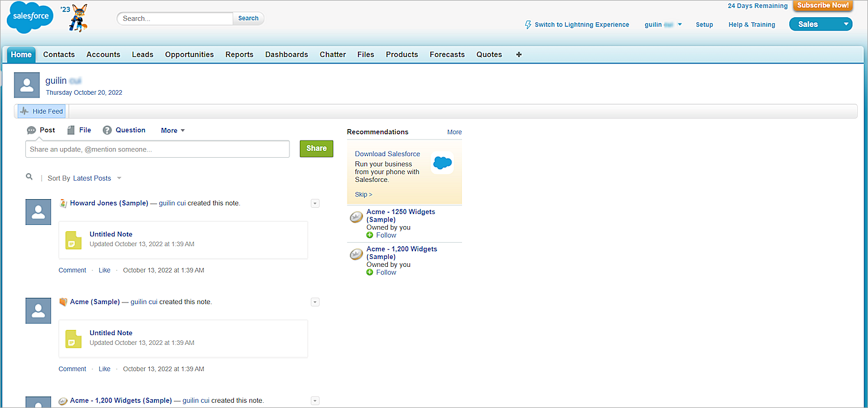The image size is (868, 408).
Task: Open the Reports tab
Action: 240,55
